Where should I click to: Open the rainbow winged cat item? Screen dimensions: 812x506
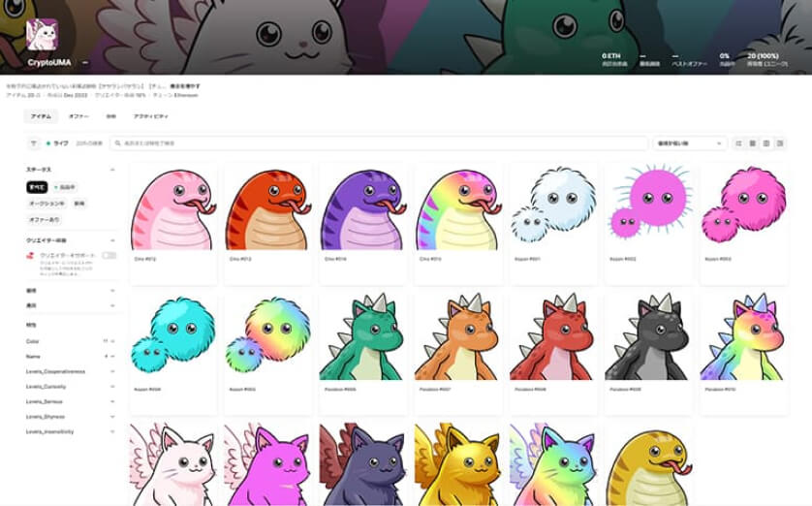point(553,464)
